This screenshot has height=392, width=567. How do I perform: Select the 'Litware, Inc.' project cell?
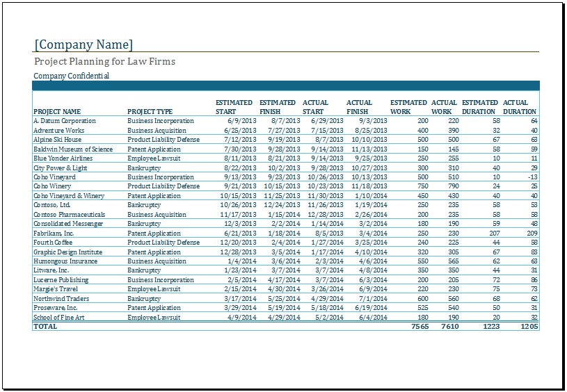(51, 270)
